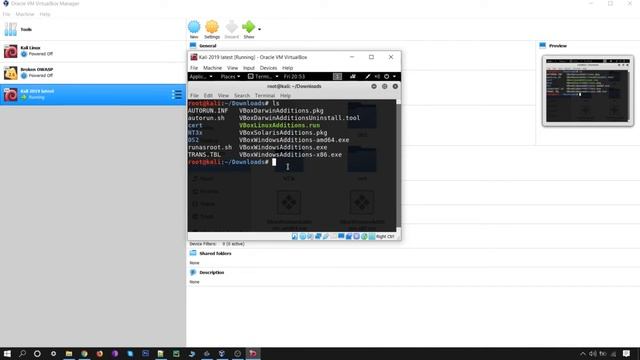Expand the Terminal app dropdown in Kali top bar
Viewport: 640px width, 360px height.
point(263,76)
